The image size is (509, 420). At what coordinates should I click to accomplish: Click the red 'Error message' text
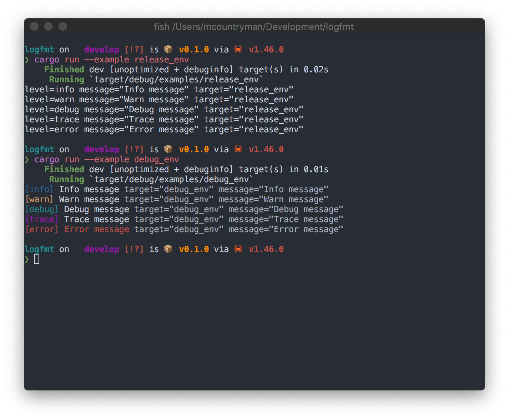pos(97,229)
